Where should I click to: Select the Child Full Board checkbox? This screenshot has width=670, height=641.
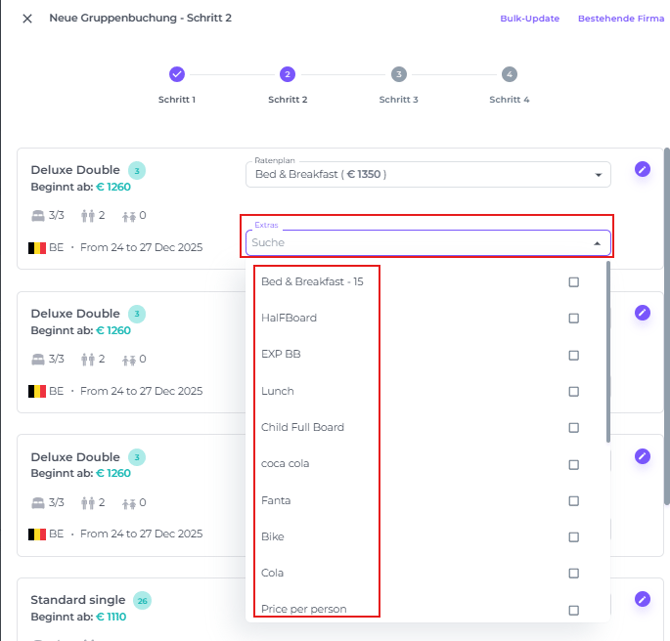pos(573,427)
